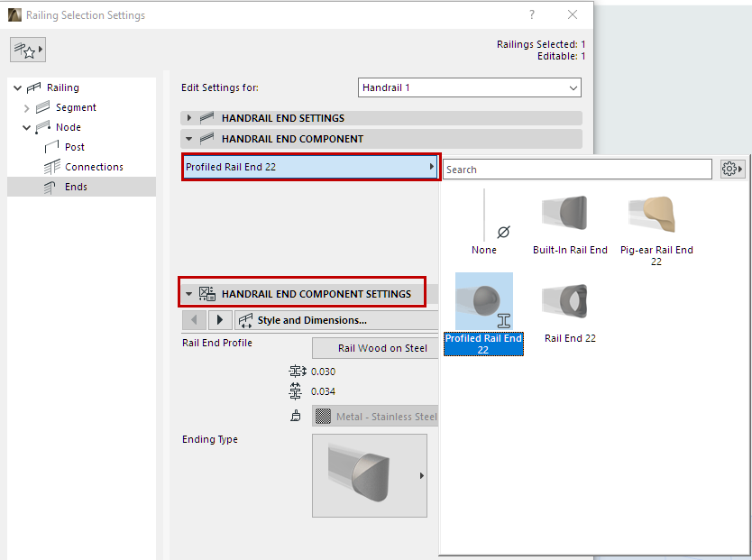This screenshot has height=560, width=752.
Task: Click the Profiled Rail End 22 label
Action: 483,344
